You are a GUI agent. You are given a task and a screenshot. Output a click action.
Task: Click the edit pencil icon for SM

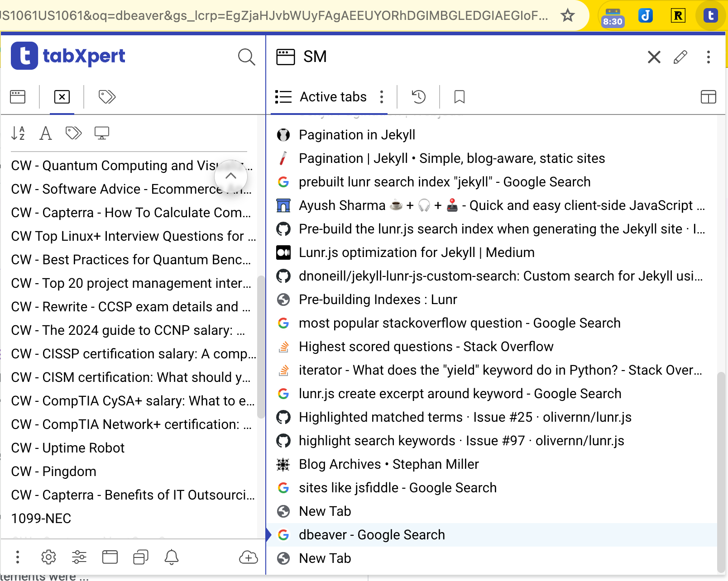680,57
